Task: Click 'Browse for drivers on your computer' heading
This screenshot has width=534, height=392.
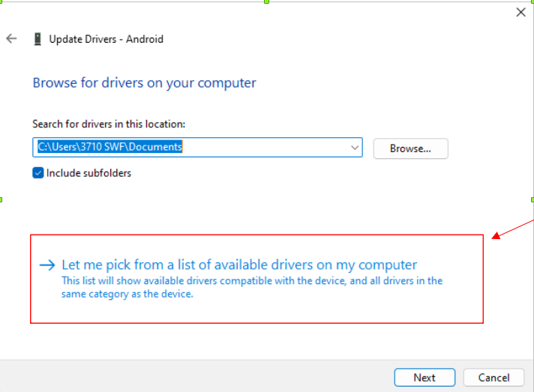Action: tap(145, 83)
